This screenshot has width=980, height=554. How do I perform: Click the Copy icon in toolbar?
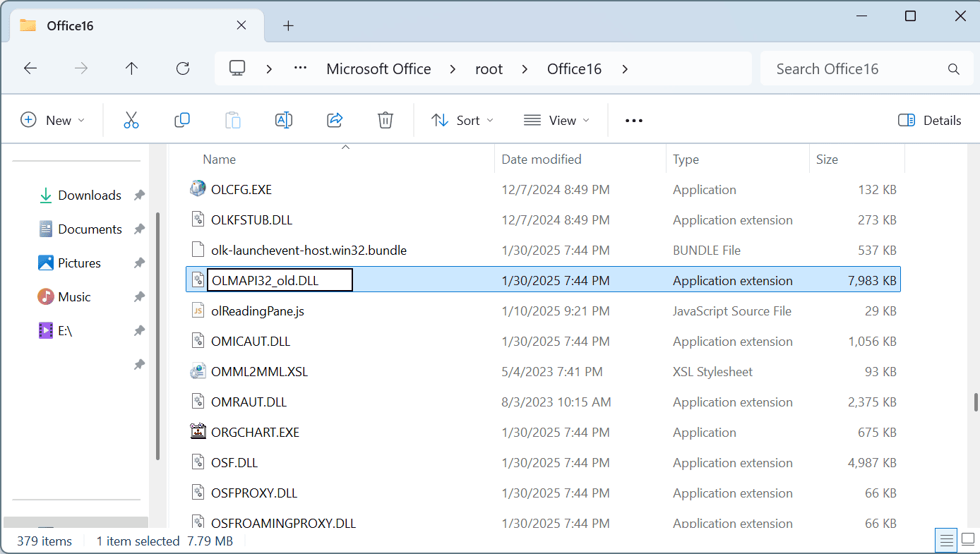coord(182,120)
